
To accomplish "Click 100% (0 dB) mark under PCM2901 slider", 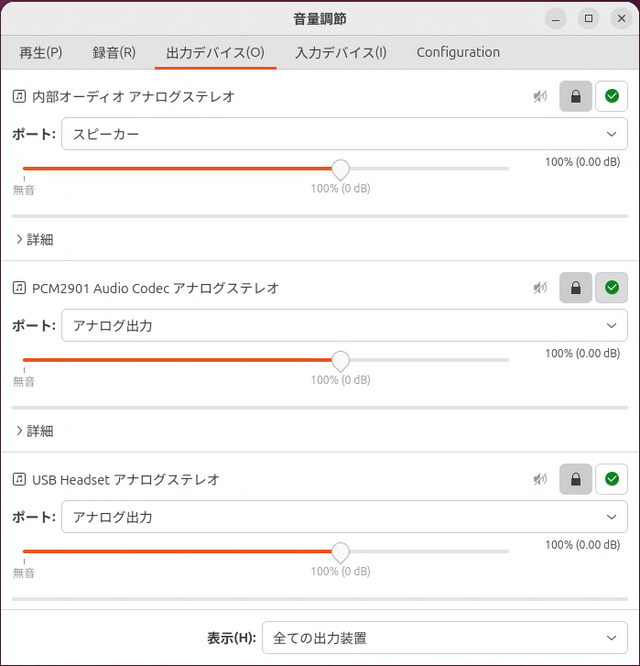I will point(341,380).
